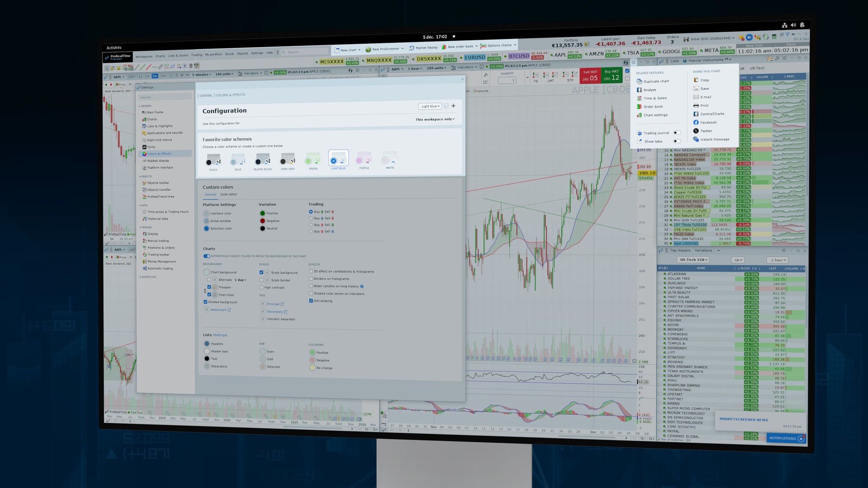Click the trash icon in drawing toolbar
Viewport: 868px width, 488px height.
191,66
